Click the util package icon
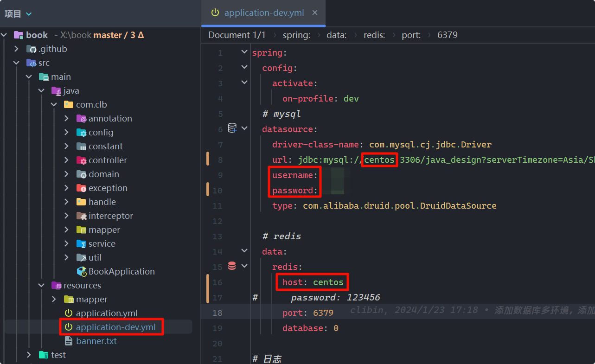This screenshot has height=364, width=595. (x=81, y=257)
